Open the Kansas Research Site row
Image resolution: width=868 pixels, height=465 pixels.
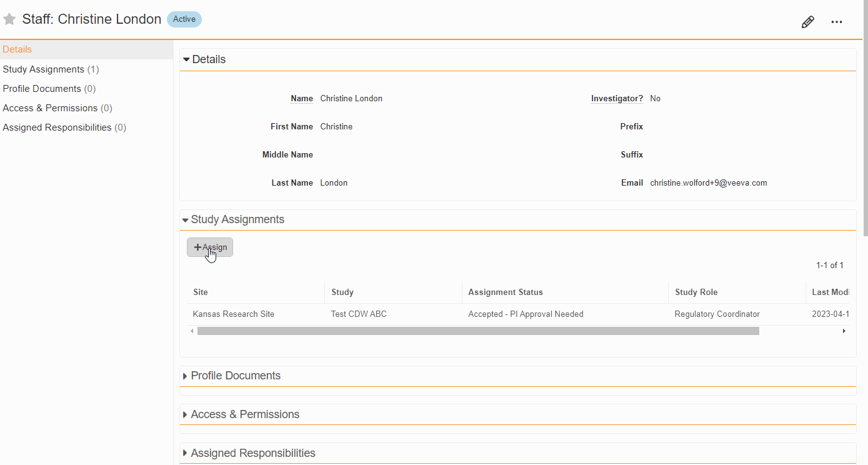pos(234,314)
